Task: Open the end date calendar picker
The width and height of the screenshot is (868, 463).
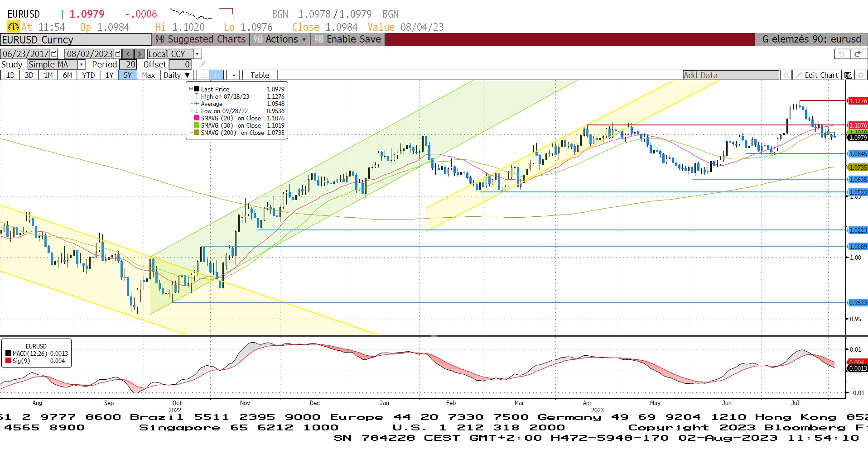Action: [x=118, y=54]
